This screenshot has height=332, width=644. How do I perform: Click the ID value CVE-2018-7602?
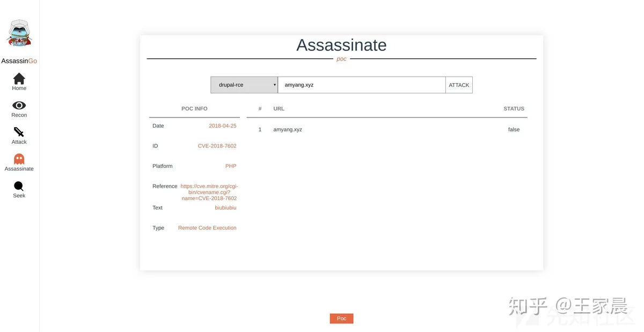click(x=217, y=146)
